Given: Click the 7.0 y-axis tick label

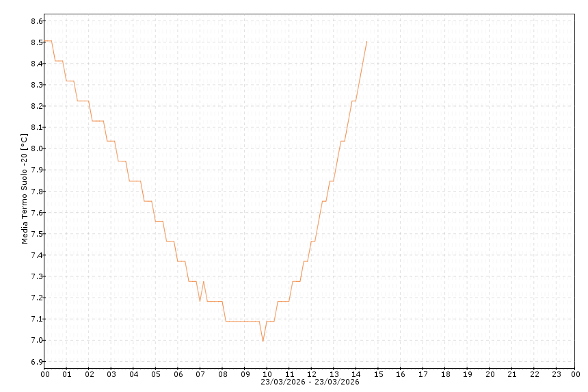Looking at the screenshot, I should [37, 340].
